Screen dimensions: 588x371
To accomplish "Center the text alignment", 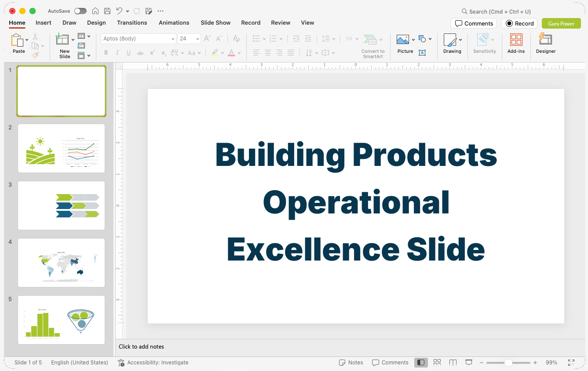I will tap(267, 53).
